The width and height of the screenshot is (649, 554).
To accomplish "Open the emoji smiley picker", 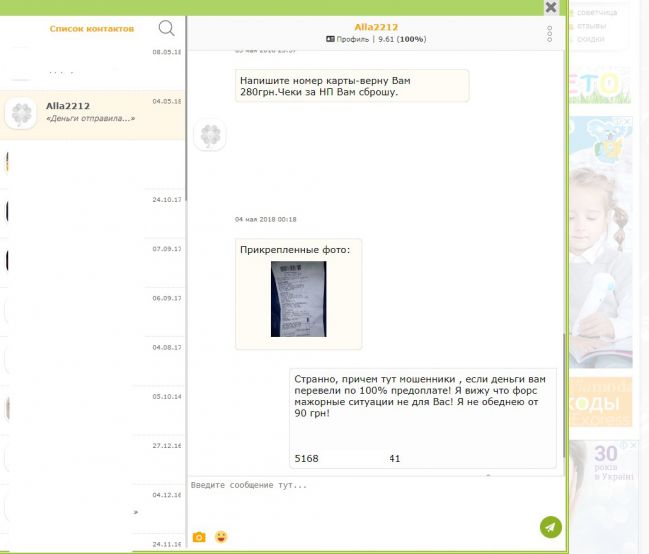I will pos(221,537).
